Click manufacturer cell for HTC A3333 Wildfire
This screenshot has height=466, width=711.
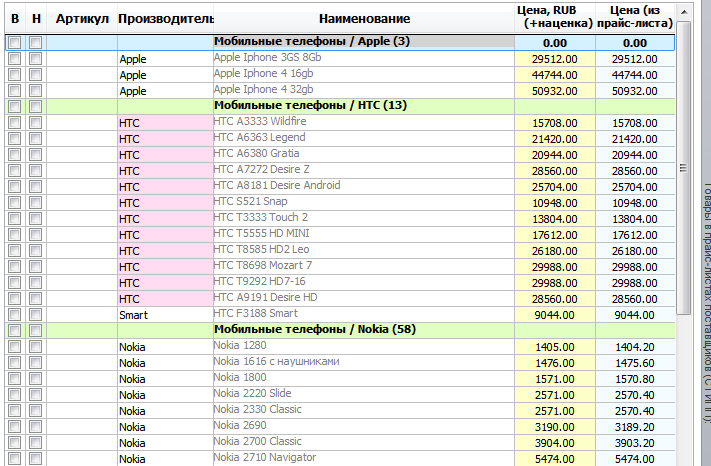pos(166,123)
